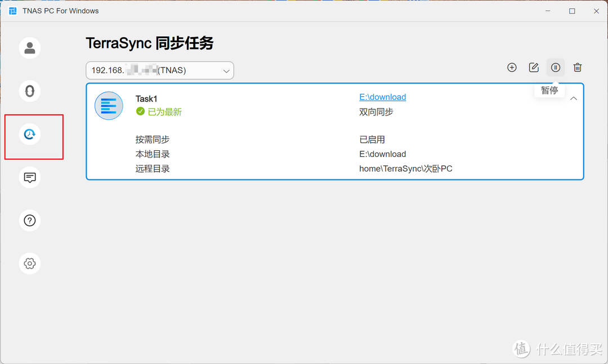
Task: Open the user account panel in sidebar
Action: (x=29, y=48)
